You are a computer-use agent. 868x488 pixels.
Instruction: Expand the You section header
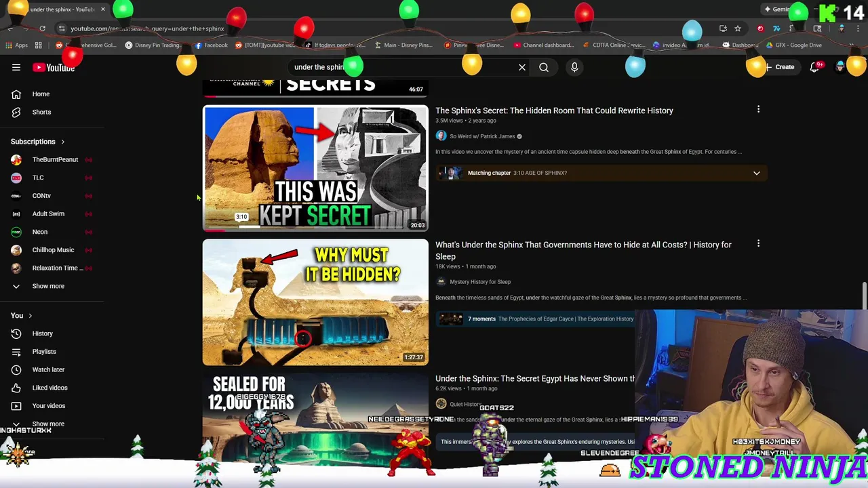pyautogui.click(x=21, y=315)
